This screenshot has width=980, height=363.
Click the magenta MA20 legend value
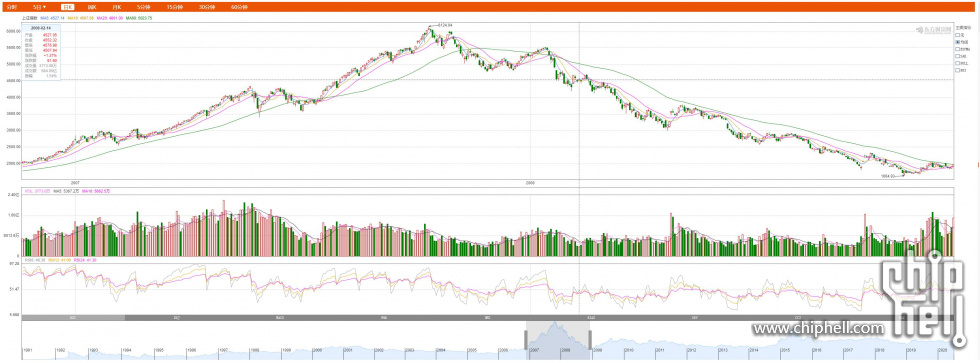(109, 18)
